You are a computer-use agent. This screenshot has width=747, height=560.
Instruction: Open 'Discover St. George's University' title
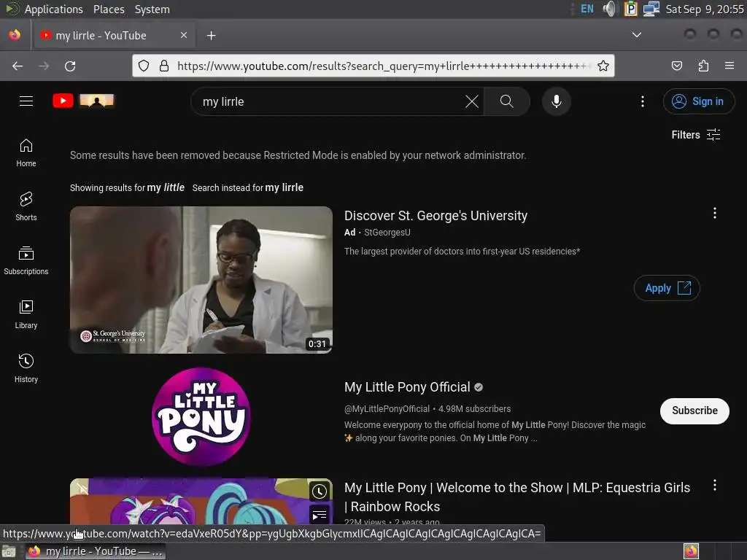[436, 216]
